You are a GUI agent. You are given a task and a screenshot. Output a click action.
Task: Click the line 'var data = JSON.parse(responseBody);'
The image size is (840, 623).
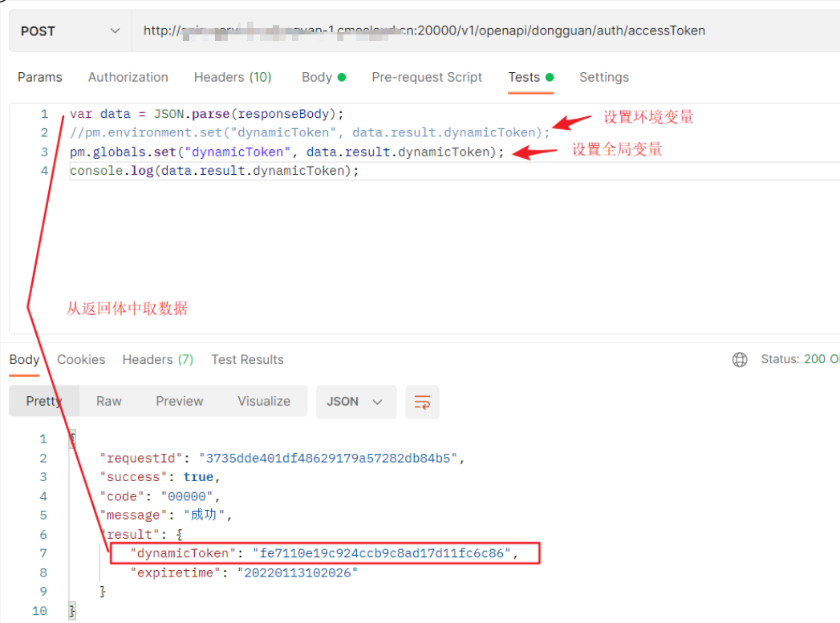pyautogui.click(x=206, y=114)
